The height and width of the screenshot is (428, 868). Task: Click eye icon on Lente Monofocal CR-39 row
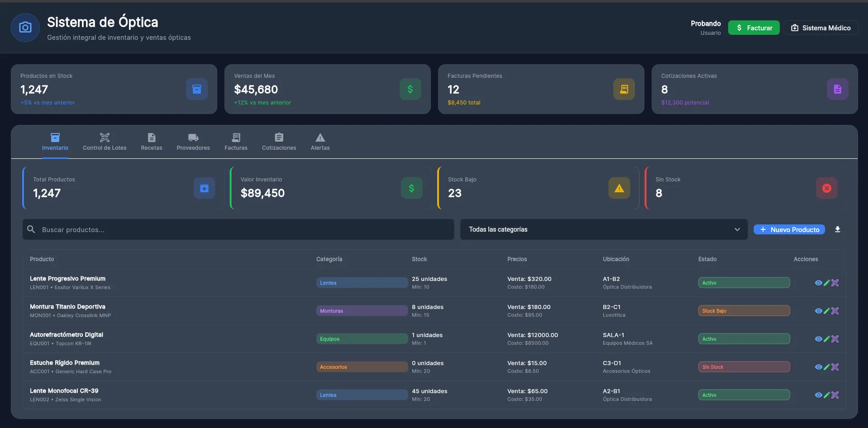(818, 395)
